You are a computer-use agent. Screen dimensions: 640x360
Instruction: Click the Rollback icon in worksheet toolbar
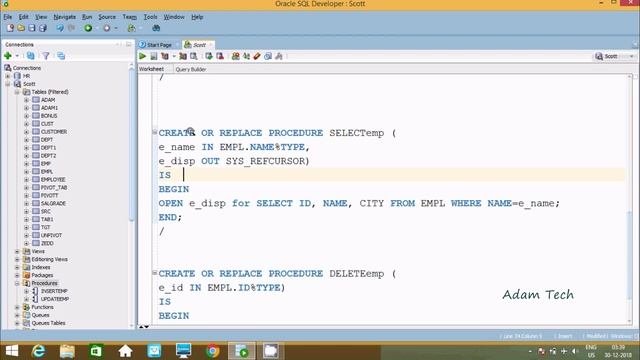coord(220,56)
